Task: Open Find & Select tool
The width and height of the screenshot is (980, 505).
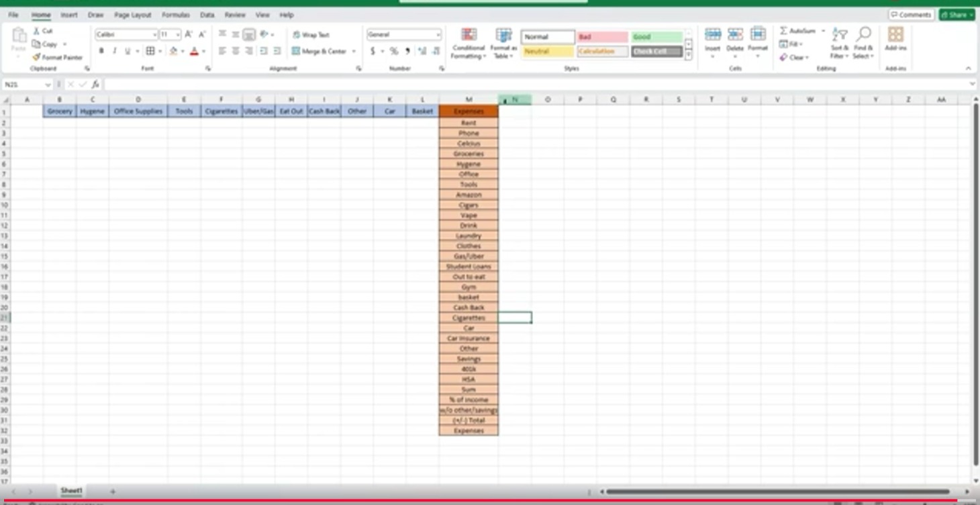Action: [863, 43]
